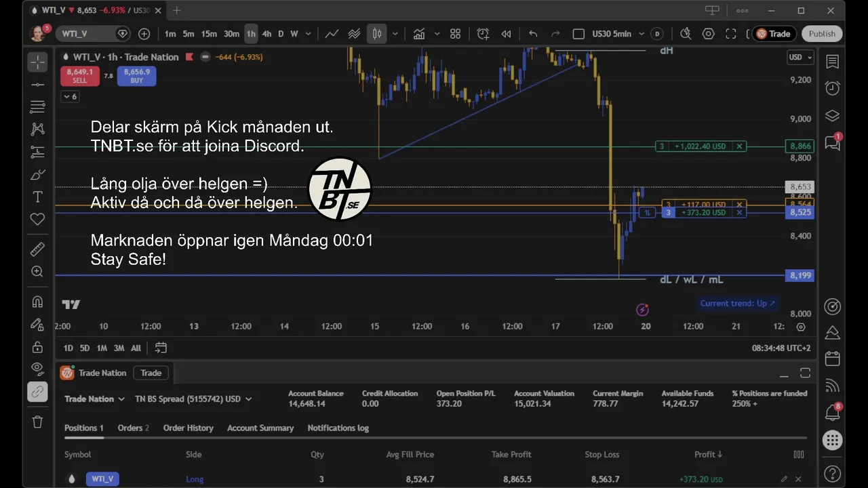Select the trend line drawing tool
The image size is (868, 488).
pyautogui.click(x=37, y=85)
